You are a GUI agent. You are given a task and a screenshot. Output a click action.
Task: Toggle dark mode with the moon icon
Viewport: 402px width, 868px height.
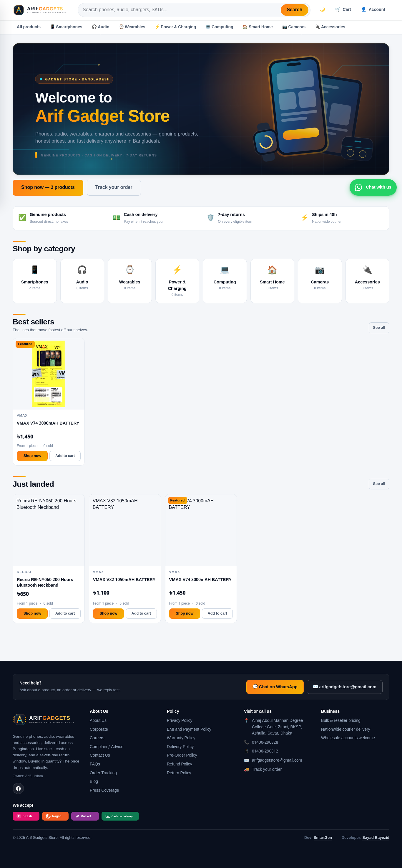[x=322, y=9]
